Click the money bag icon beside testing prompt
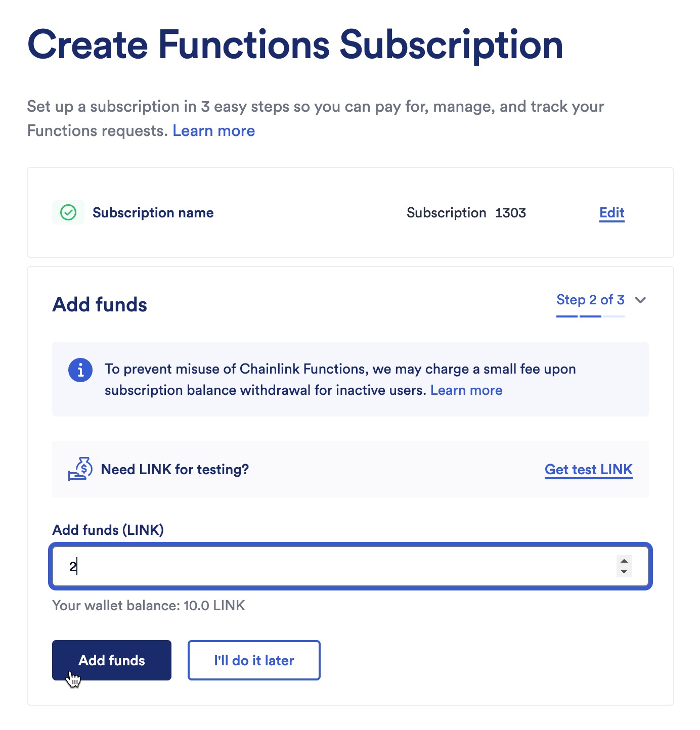This screenshot has width=700, height=730. [x=80, y=469]
